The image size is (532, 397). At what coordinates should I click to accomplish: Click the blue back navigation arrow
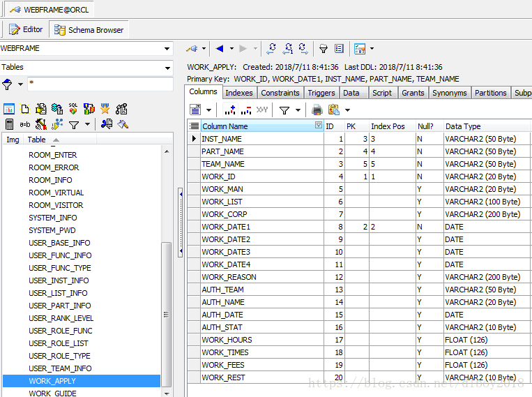220,49
